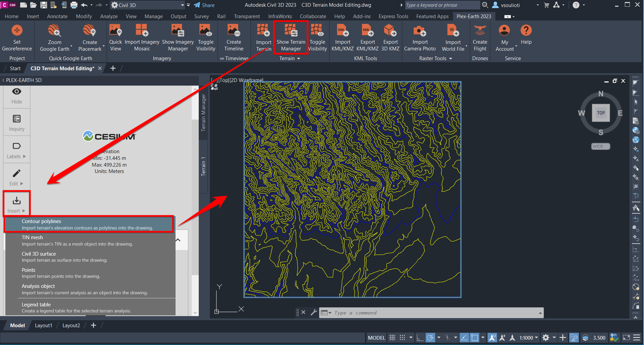Select Legend table option

click(90, 307)
